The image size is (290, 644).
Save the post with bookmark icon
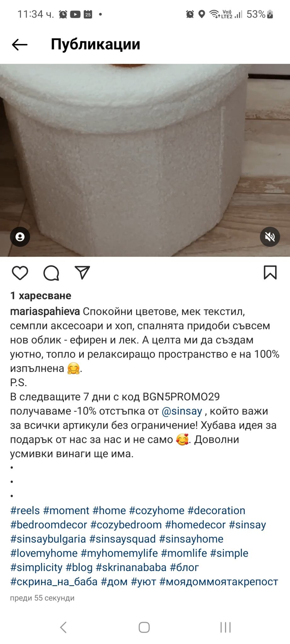(270, 272)
